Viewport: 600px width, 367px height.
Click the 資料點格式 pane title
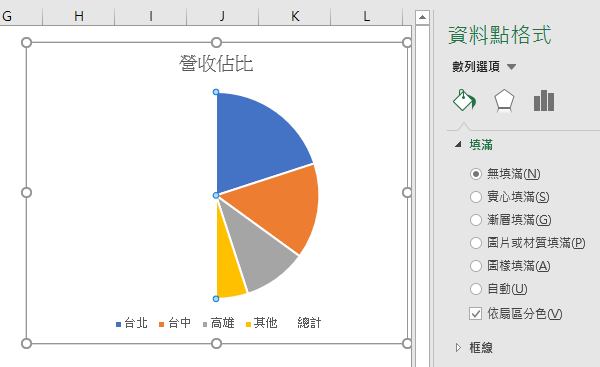pyautogui.click(x=500, y=35)
